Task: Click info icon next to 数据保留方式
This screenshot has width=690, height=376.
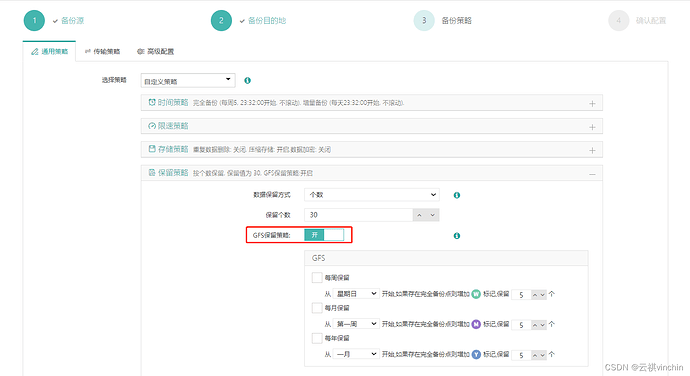Action: tap(457, 195)
